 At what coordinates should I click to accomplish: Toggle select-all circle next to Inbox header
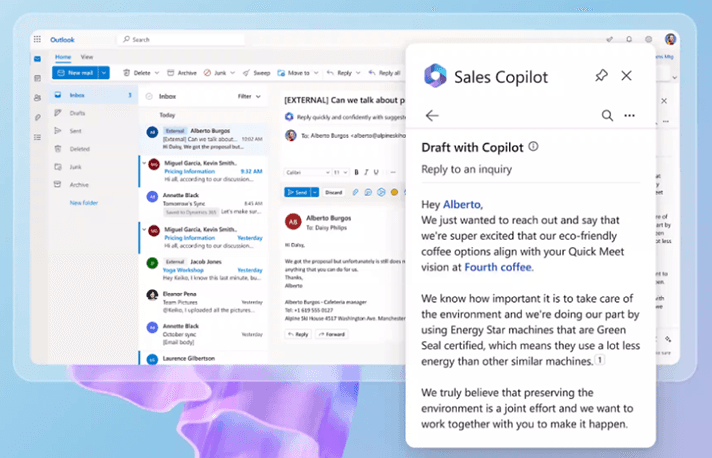click(x=149, y=96)
